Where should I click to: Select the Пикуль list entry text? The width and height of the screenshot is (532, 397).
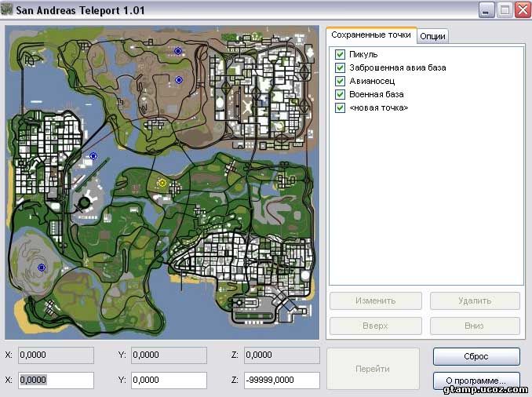(x=363, y=54)
